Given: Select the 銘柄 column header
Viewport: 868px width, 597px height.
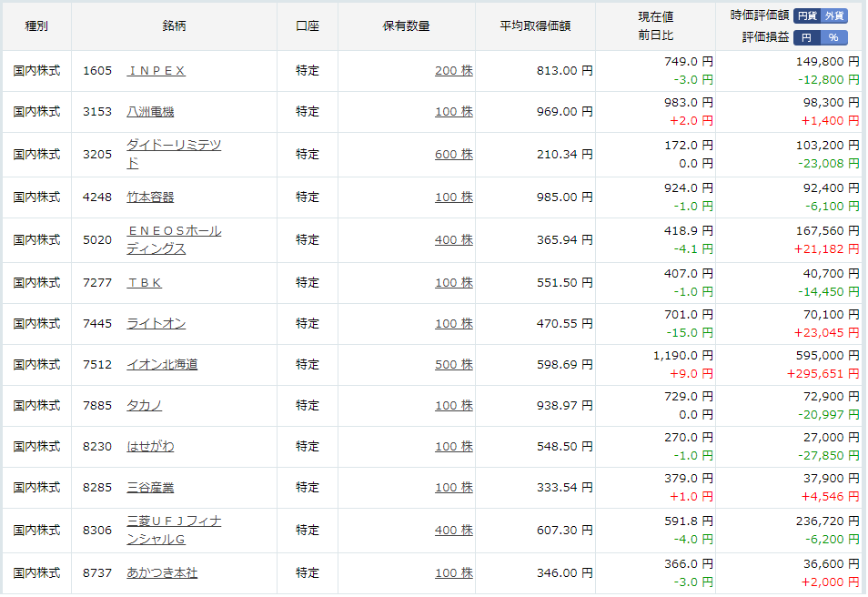Looking at the screenshot, I should (175, 26).
